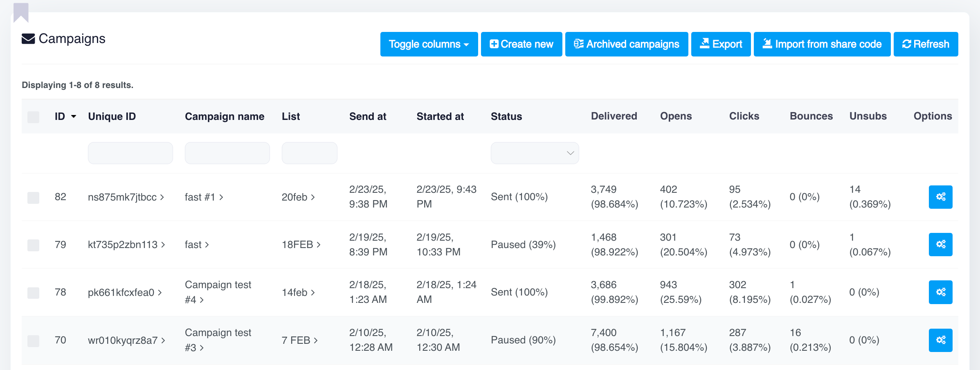Click the Unique ID filter field
Image resolution: width=980 pixels, height=370 pixels.
(130, 153)
